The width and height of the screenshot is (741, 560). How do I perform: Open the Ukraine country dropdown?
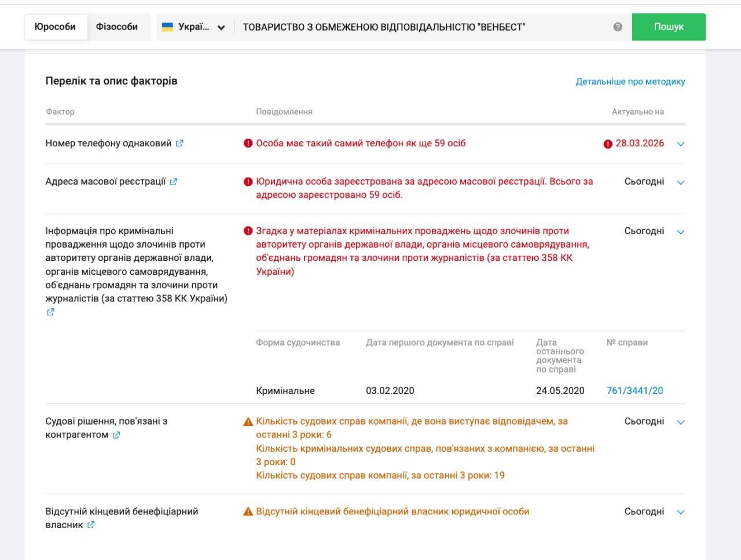pos(194,27)
